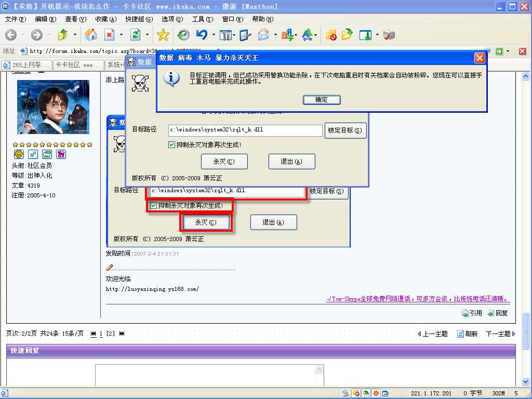
Task: Click the last-page arrow in pagination
Action: (122, 334)
